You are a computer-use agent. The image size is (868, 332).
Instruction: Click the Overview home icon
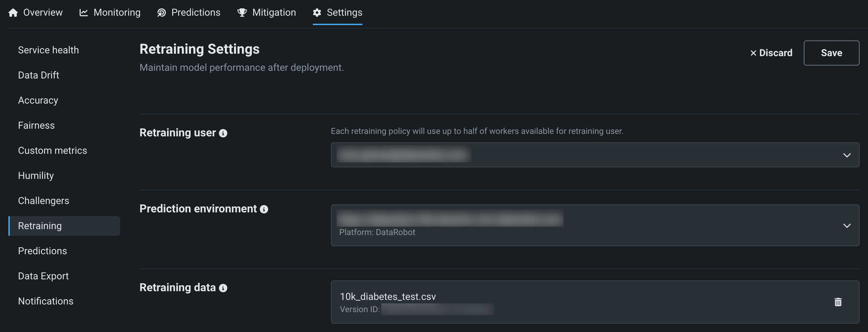coord(13,13)
